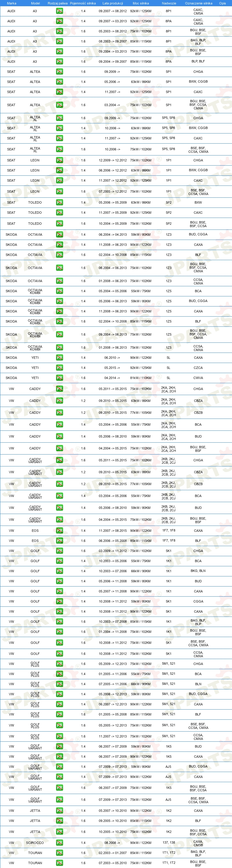
Task: Click fuel icon in VW TOURAN 02.2003 -> 01.2007 row
Action: [60, 853]
